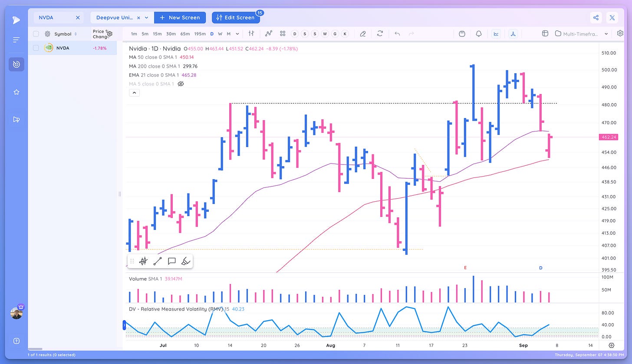Toggle the circled K chart marker
Viewport: 632px width, 364px height.
click(345, 34)
